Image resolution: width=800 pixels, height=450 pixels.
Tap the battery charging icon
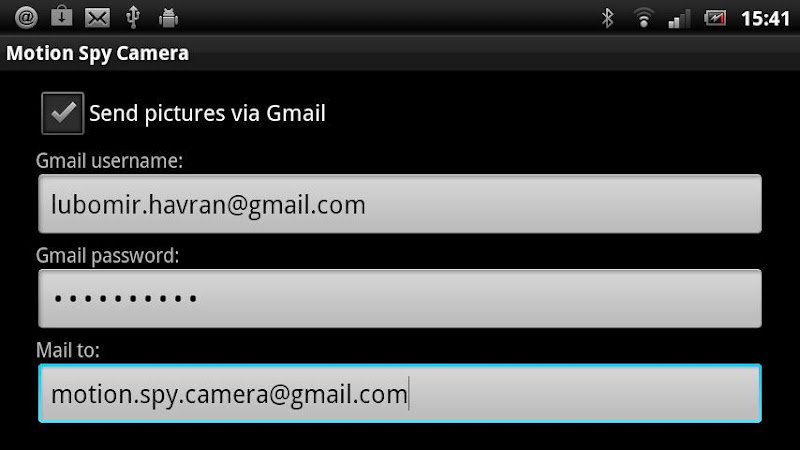[x=715, y=18]
